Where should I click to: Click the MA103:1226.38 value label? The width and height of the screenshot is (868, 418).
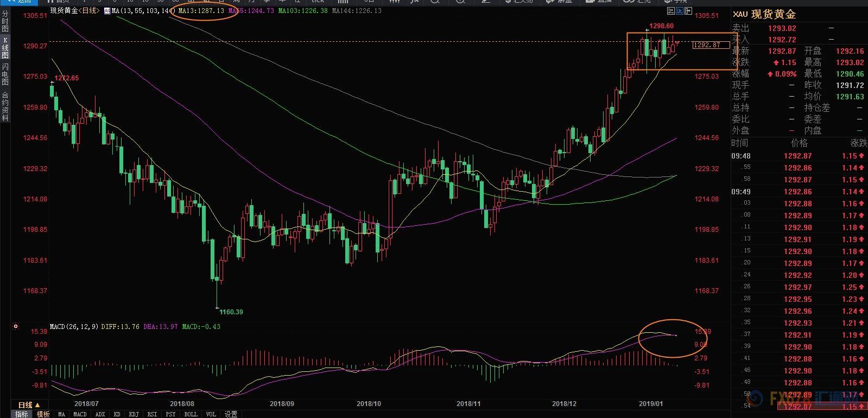tap(303, 10)
